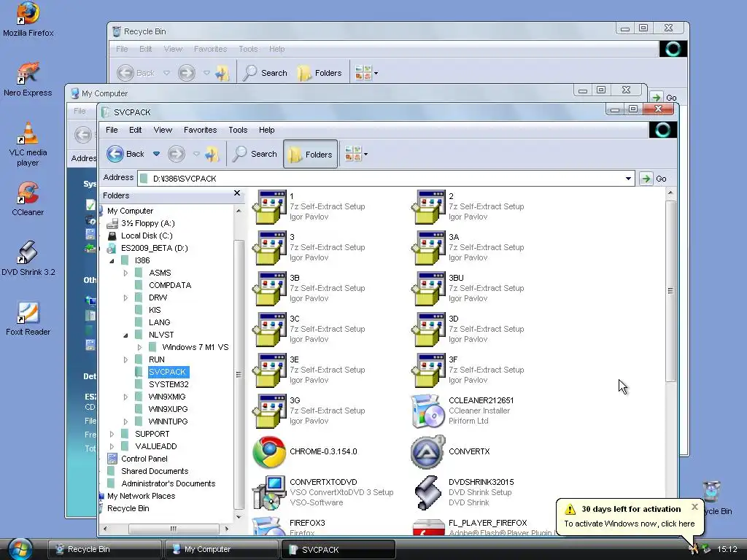Viewport: 747px width, 560px height.
Task: Click Folders in Recycle Bin window toolbar
Action: [320, 73]
